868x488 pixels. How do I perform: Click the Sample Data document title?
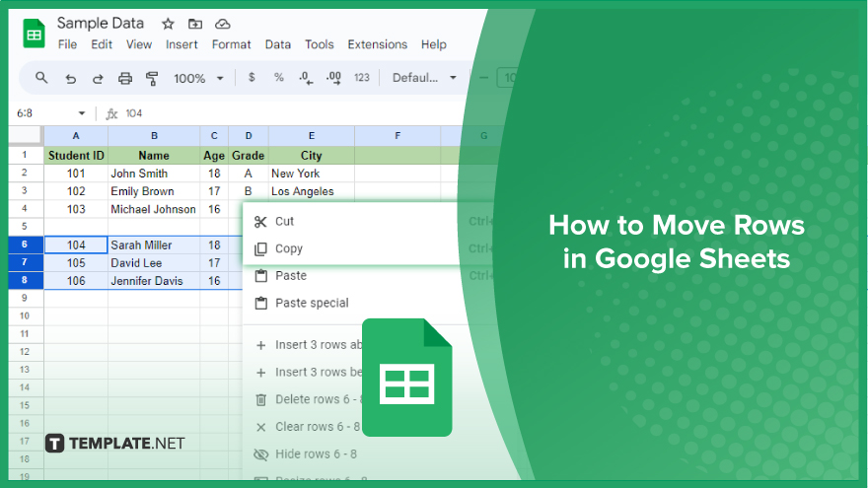[x=101, y=24]
